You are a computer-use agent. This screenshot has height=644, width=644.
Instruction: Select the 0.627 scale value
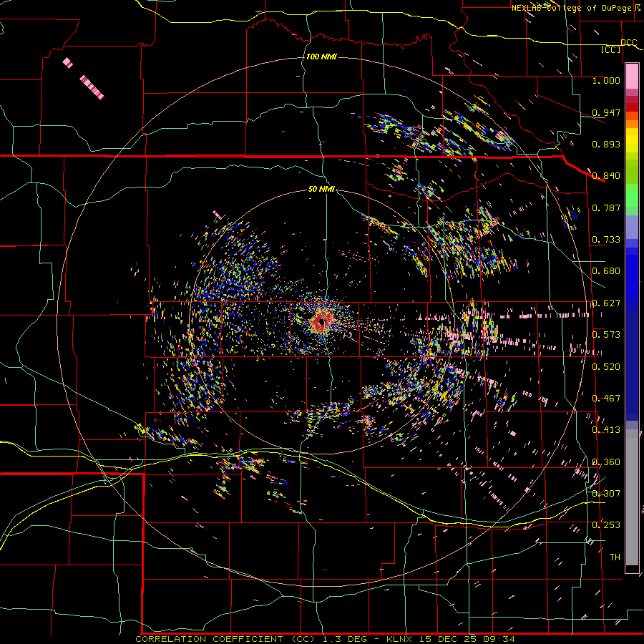606,303
